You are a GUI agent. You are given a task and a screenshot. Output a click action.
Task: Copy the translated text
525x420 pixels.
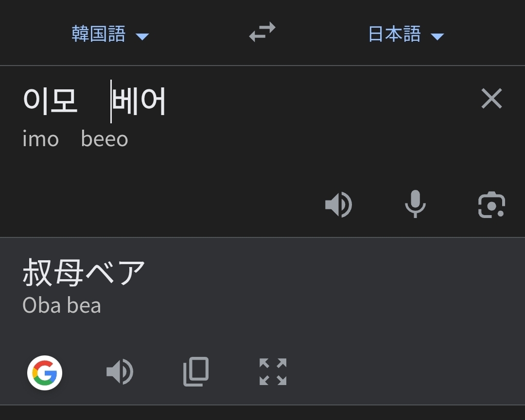click(x=196, y=372)
